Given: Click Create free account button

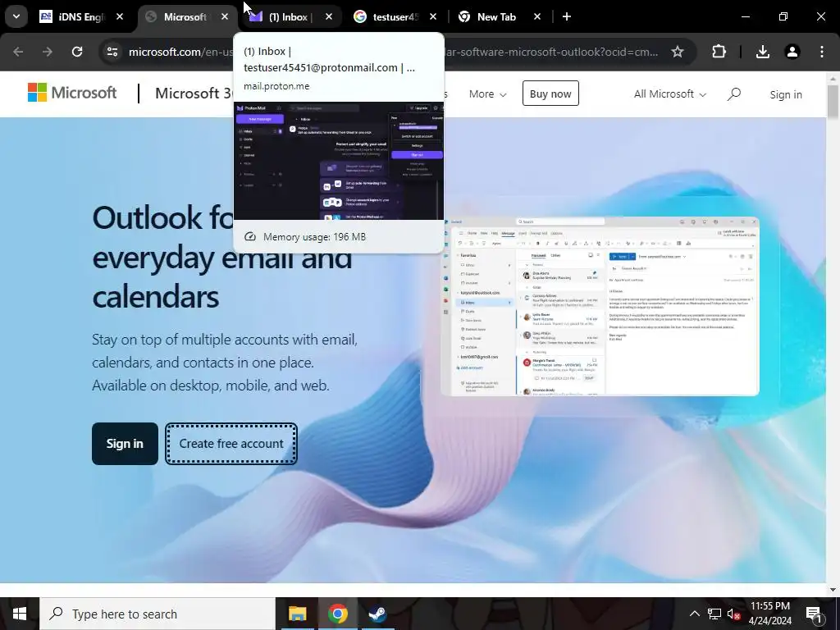Looking at the screenshot, I should tap(231, 444).
